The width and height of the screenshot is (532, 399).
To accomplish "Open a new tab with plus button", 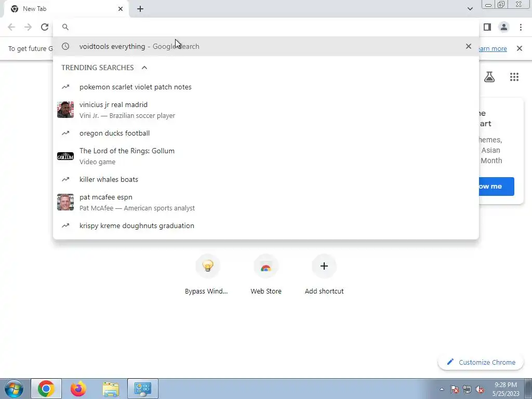I will point(140,9).
